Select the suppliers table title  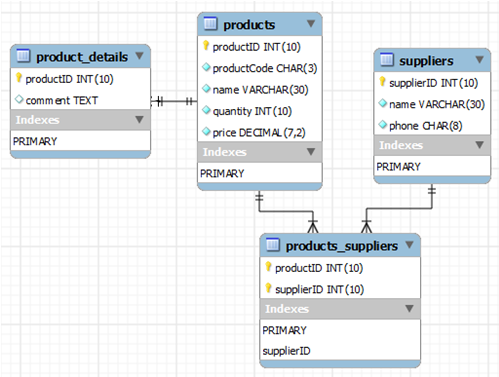[x=426, y=61]
